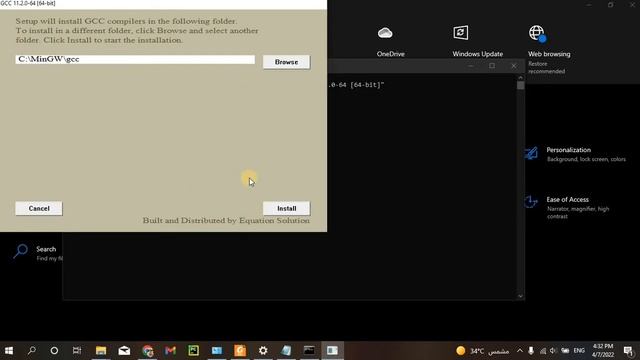Open File Explorer from taskbar
This screenshot has width=640, height=360.
click(x=101, y=351)
